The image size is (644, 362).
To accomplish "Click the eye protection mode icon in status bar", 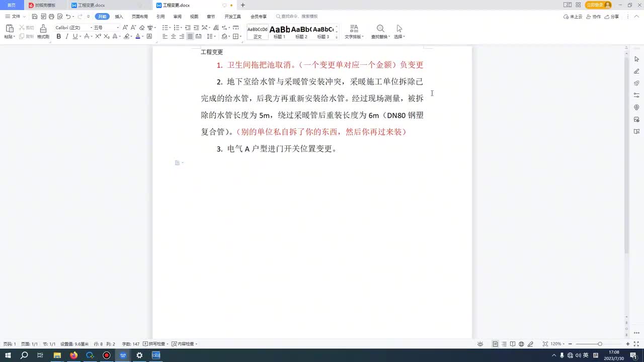I will click(x=480, y=344).
